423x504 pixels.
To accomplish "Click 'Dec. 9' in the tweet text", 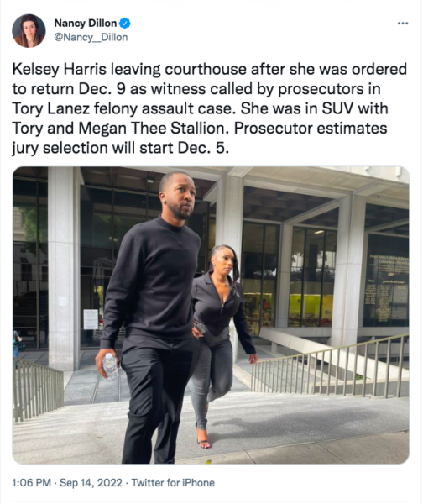I will coord(102,89).
